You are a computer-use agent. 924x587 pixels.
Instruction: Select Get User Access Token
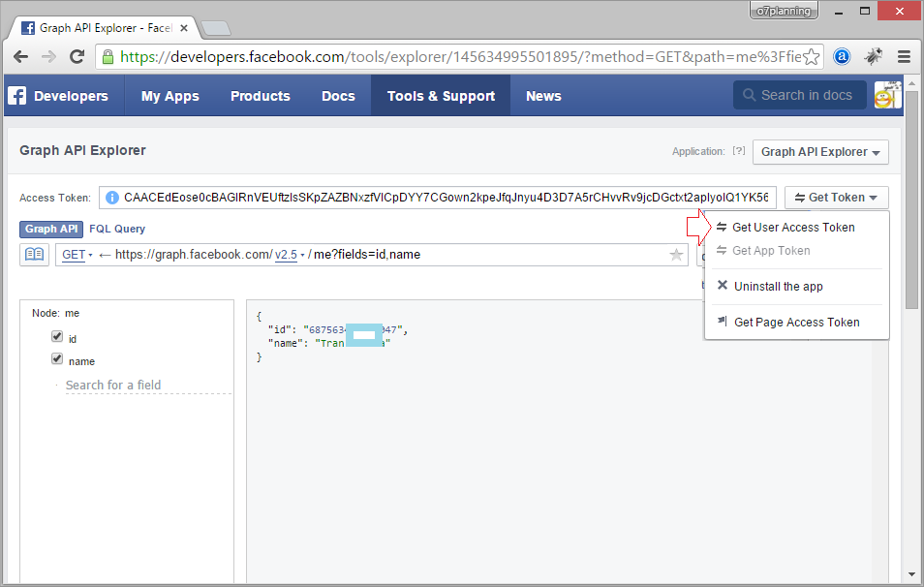pyautogui.click(x=793, y=228)
